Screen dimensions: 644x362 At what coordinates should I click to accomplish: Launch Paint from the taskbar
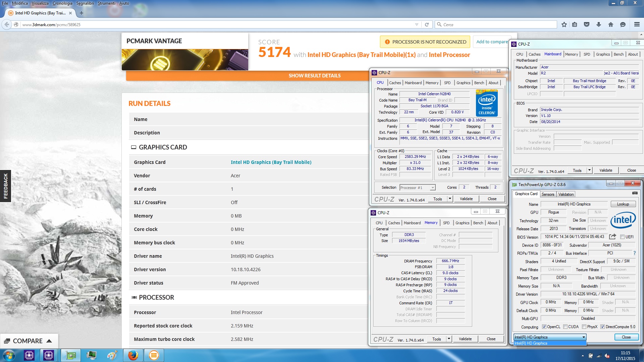point(112,355)
